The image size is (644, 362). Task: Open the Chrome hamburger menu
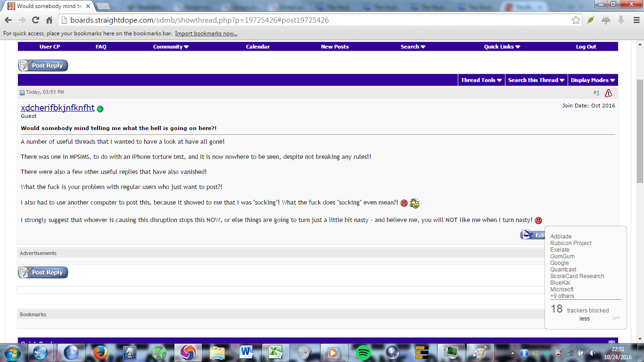pos(635,20)
